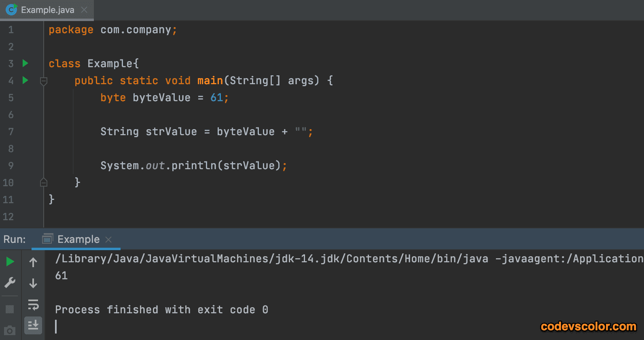Click line number 12 in the gutter
The height and width of the screenshot is (340, 644).
point(8,217)
